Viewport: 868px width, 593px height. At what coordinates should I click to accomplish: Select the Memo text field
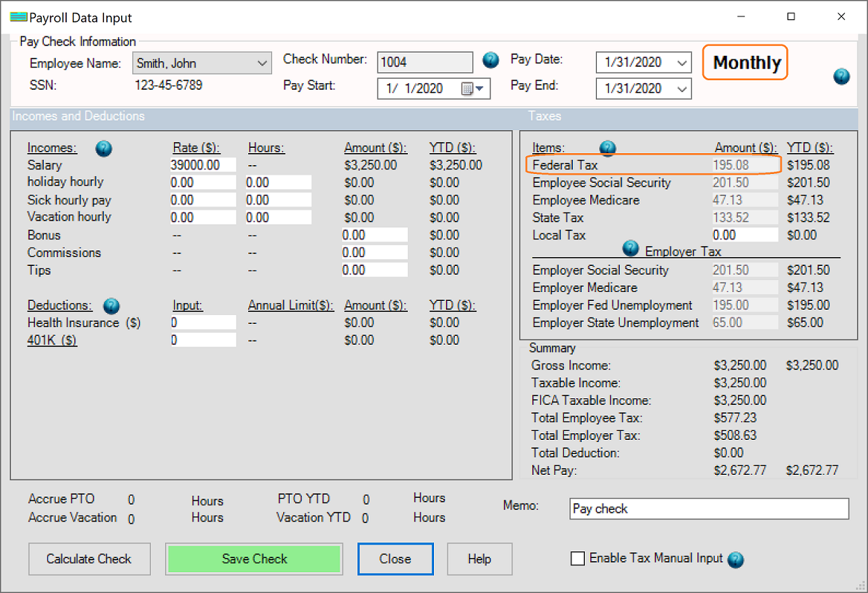pyautogui.click(x=708, y=509)
